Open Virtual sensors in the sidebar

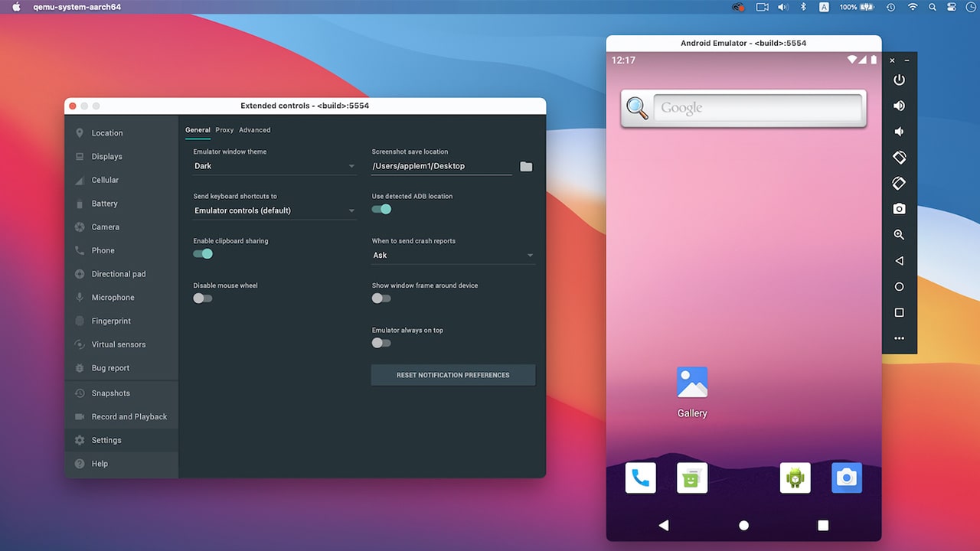click(119, 344)
